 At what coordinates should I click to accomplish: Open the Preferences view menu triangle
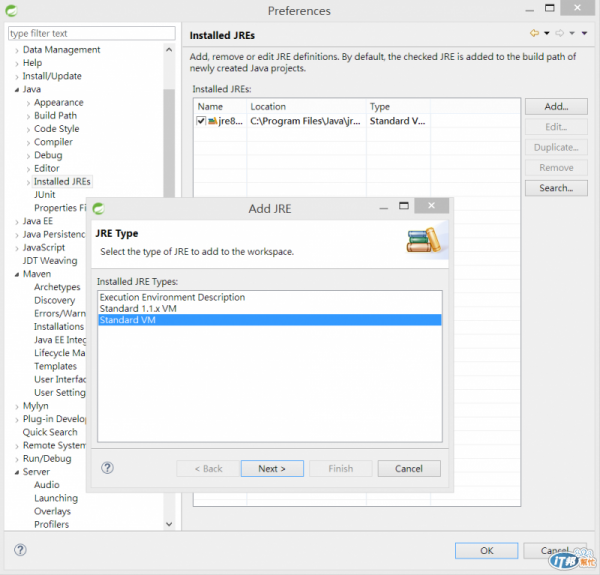point(584,33)
